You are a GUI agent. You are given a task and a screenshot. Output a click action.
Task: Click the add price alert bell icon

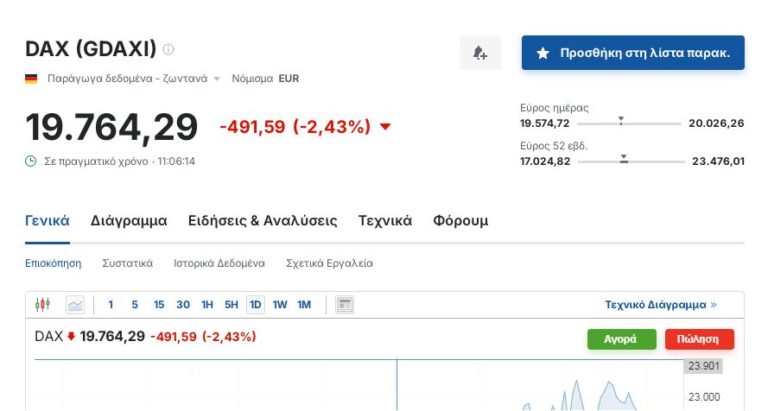tap(480, 53)
